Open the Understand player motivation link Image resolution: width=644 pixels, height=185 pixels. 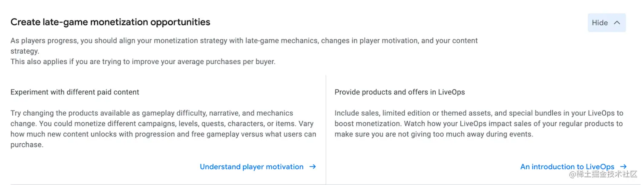tap(251, 167)
